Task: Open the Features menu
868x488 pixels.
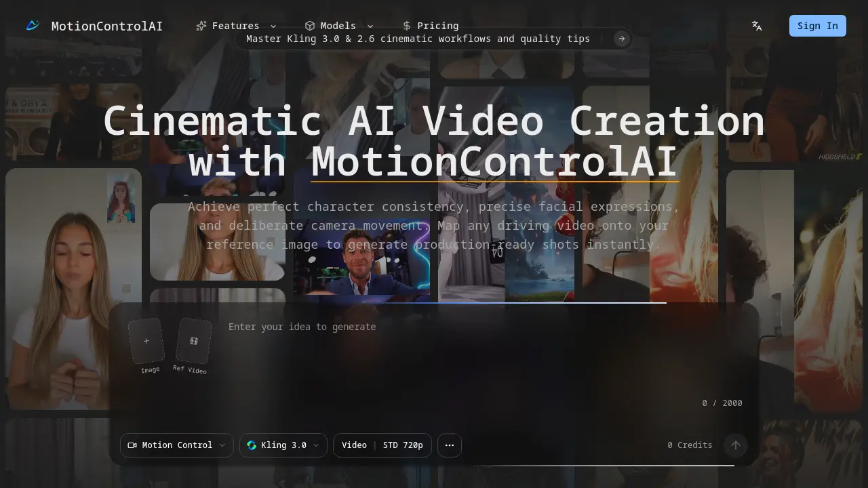Action: [x=236, y=26]
